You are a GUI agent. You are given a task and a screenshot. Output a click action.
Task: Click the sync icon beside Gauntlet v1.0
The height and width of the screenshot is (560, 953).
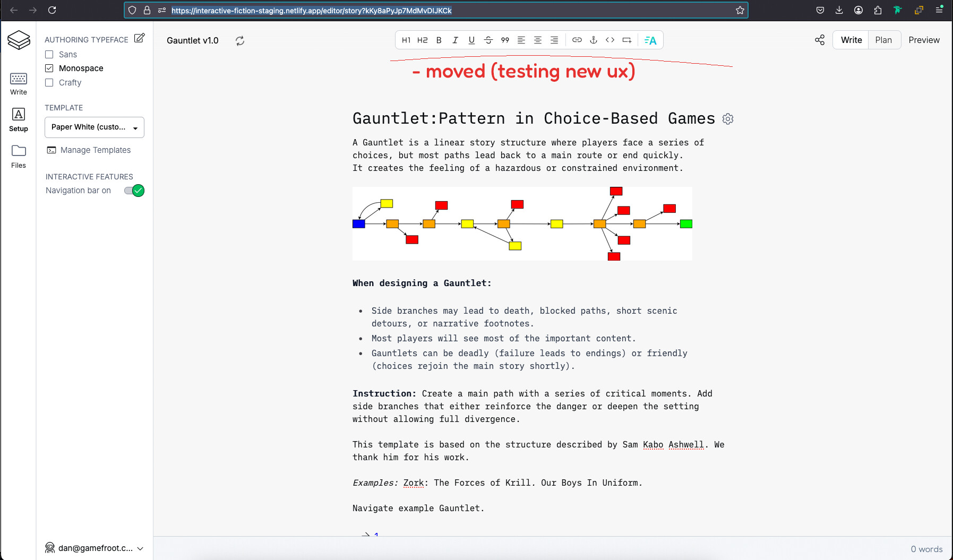pyautogui.click(x=240, y=41)
